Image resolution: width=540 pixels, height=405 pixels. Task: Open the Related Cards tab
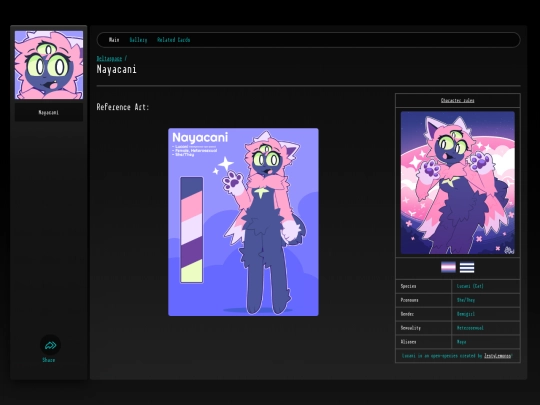[174, 40]
